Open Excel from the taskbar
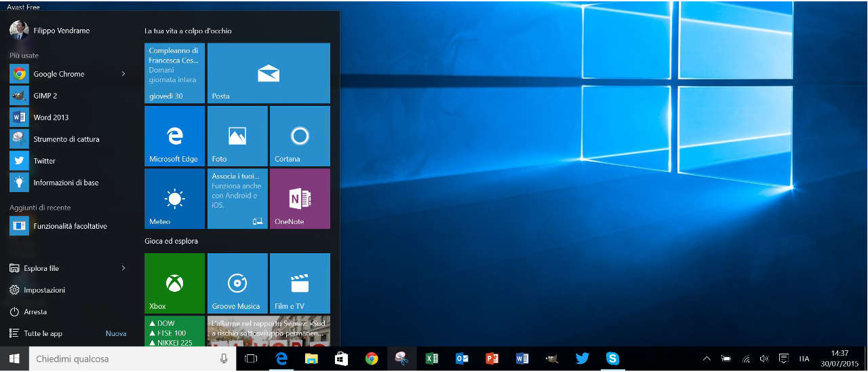 [x=431, y=358]
